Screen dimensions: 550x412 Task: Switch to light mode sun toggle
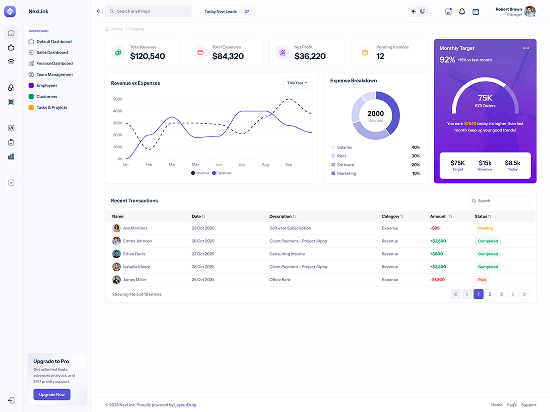tap(413, 11)
